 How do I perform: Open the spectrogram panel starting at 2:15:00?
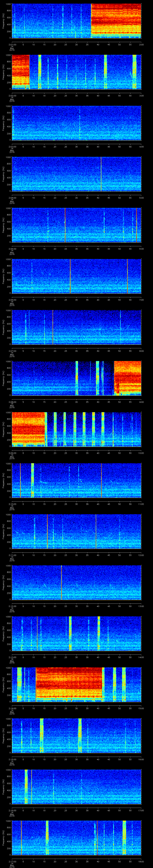pos(76,736)
